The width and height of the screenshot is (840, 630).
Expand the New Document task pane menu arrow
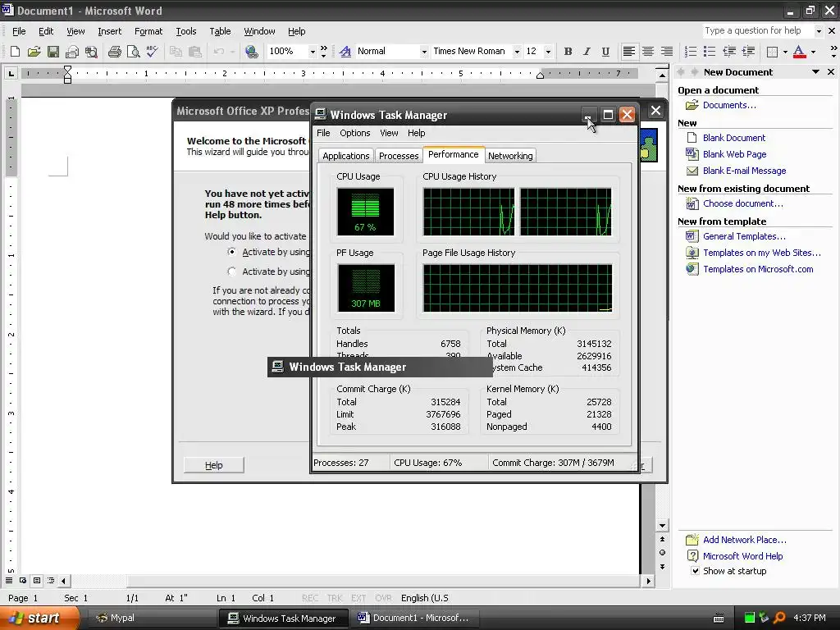815,72
